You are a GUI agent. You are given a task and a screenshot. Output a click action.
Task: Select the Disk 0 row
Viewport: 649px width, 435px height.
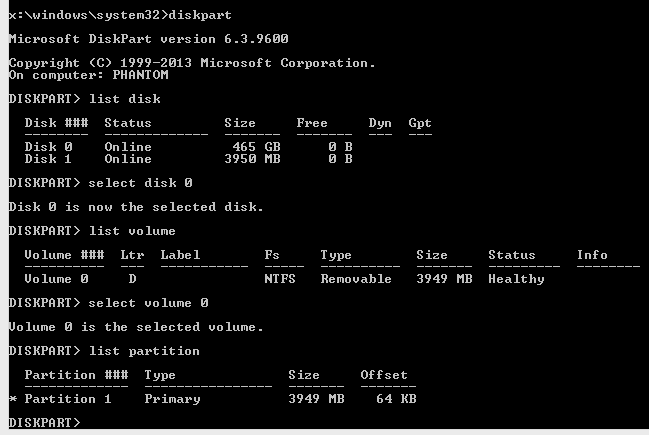pyautogui.click(x=188, y=147)
